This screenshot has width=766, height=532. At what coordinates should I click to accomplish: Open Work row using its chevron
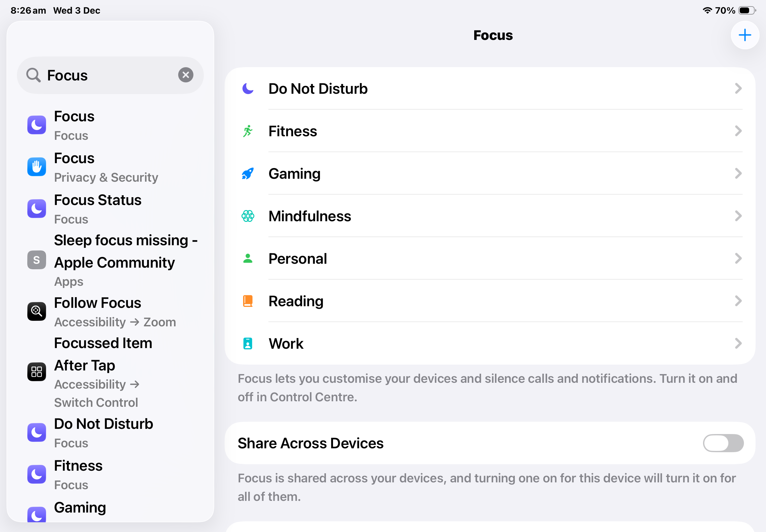[x=738, y=343]
